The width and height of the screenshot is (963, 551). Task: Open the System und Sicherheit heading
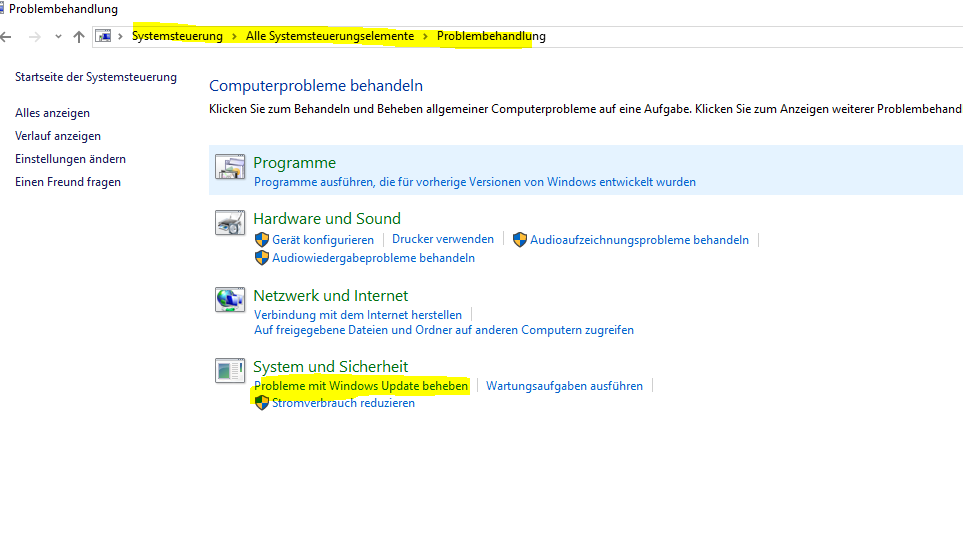[x=330, y=367]
